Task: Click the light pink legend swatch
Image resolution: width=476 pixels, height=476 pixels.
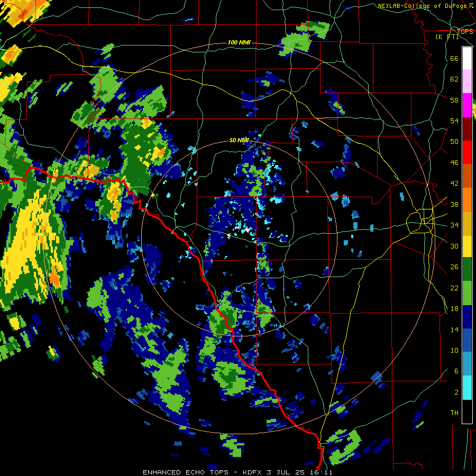Action: (467, 81)
